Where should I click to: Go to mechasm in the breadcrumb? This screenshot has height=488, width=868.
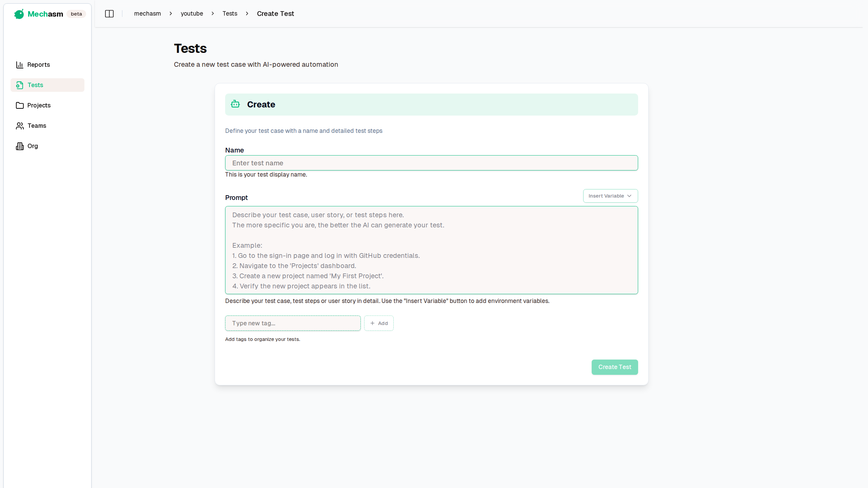(x=147, y=14)
